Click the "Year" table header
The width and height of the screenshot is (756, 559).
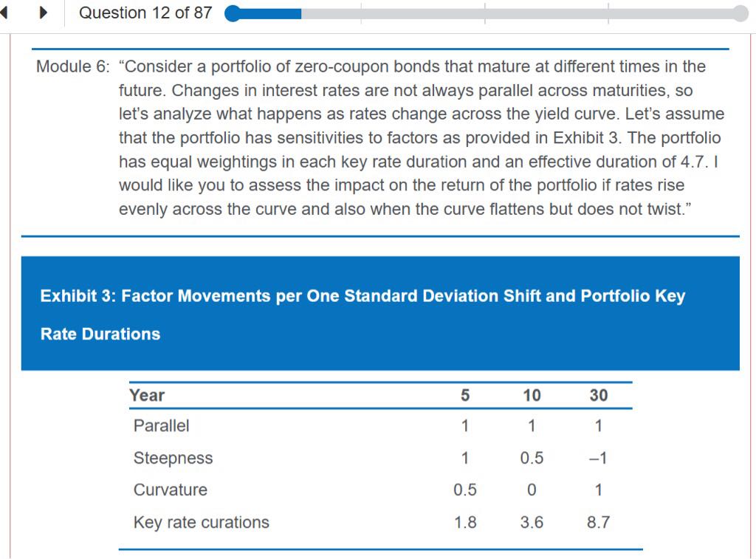147,395
